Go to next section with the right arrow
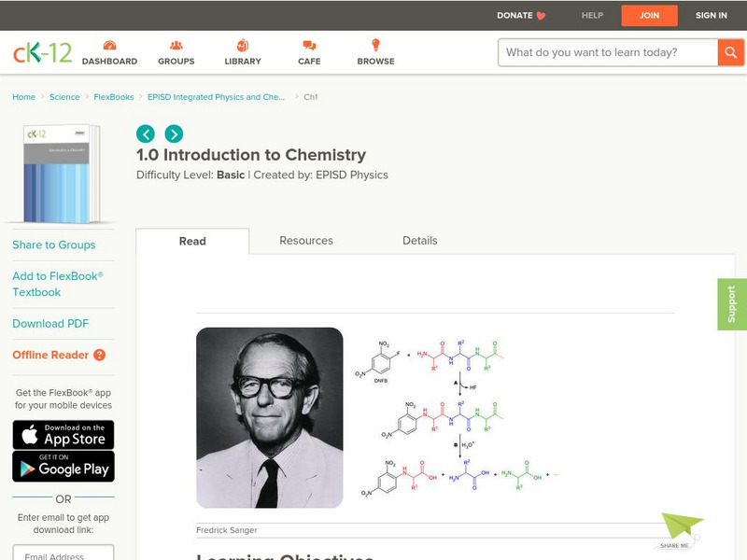This screenshot has height=560, width=747. 174,134
